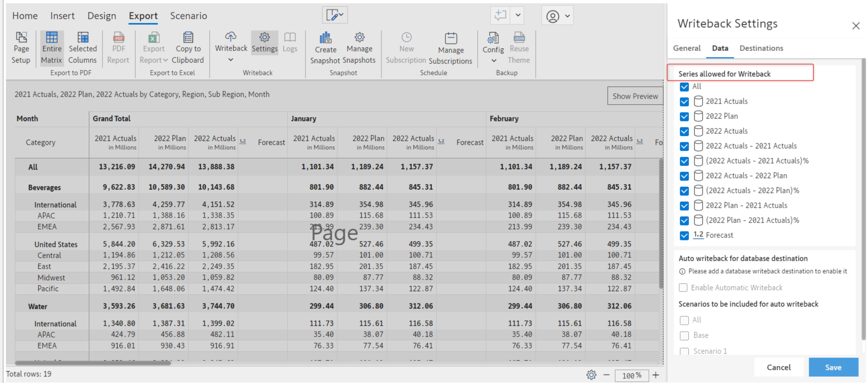Click the zoom in plus button
Viewport: 868px width, 383px height.
[656, 375]
